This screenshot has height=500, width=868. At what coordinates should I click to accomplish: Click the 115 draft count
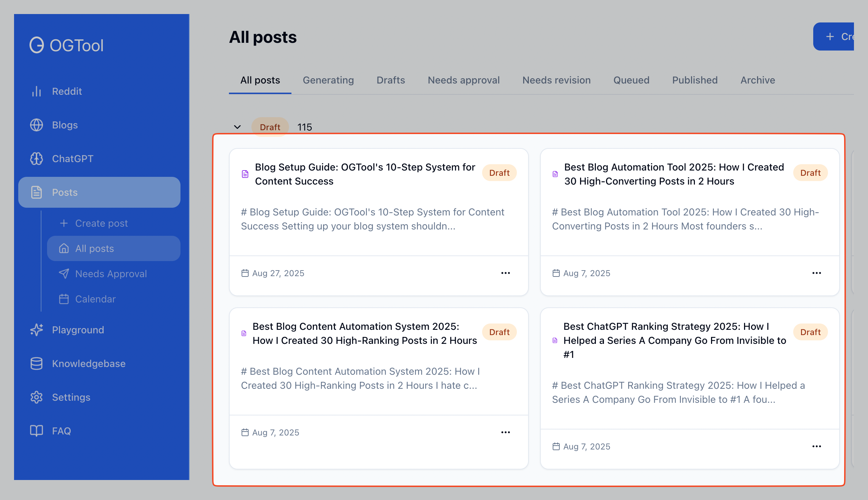305,127
